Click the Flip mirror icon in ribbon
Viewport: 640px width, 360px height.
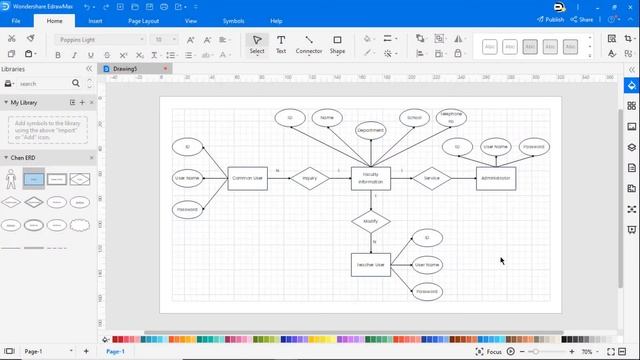458,39
